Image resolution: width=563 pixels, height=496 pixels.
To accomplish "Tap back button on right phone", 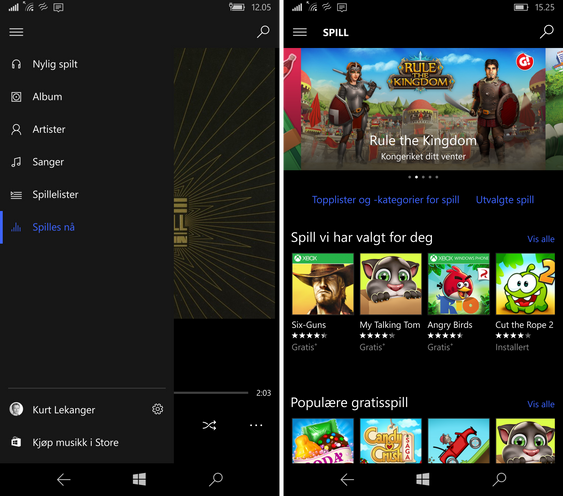I will [347, 479].
